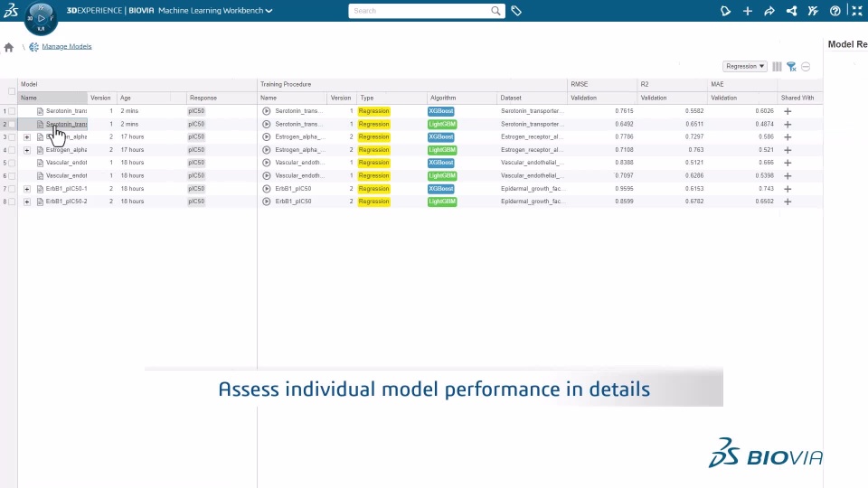Screen dimensions: 868x488
Task: Check the row 6 checkbox
Action: tap(12, 176)
